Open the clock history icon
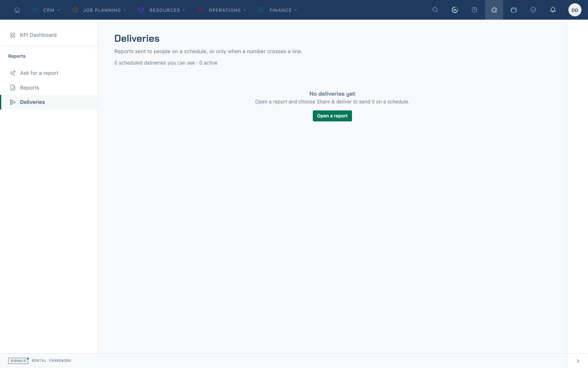The height and width of the screenshot is (368, 588). click(x=474, y=10)
